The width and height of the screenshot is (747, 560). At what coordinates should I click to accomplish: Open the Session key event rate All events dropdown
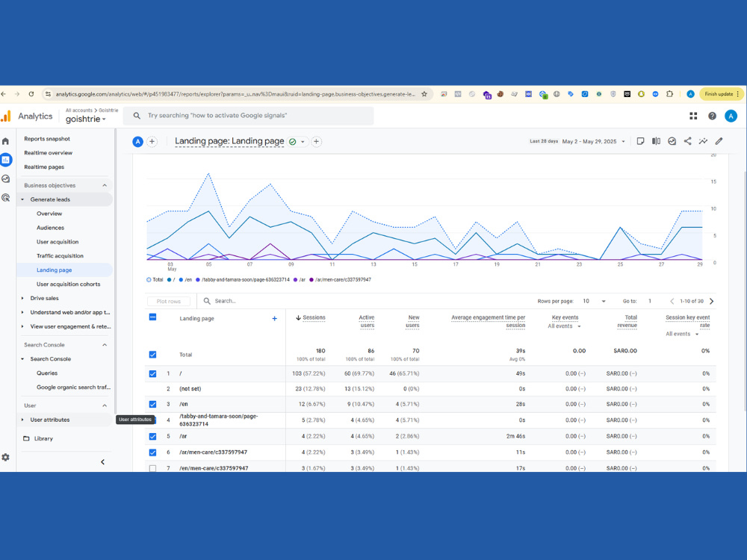[682, 334]
